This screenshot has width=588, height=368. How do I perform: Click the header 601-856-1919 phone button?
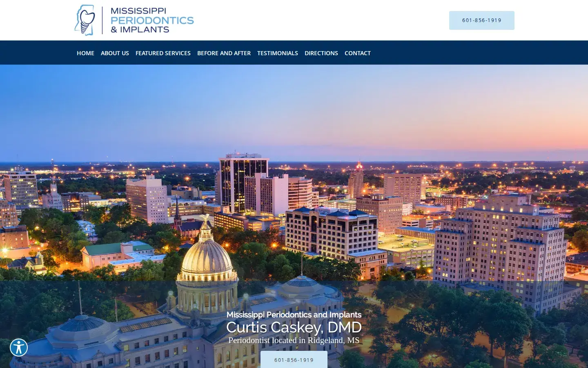click(x=482, y=20)
